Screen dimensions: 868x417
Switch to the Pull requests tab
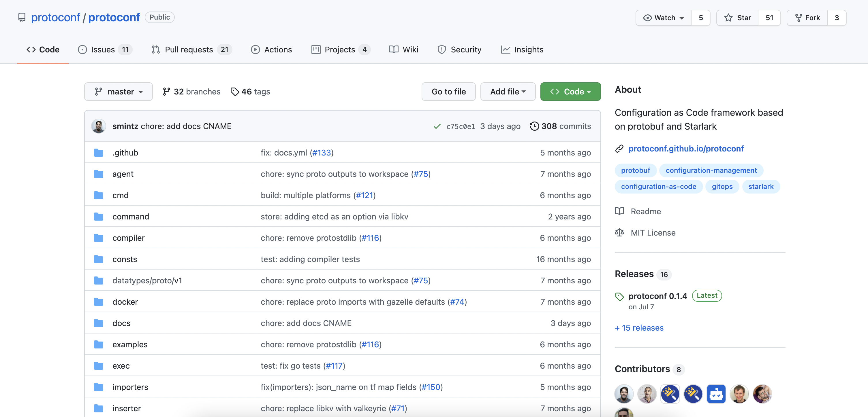(x=189, y=50)
